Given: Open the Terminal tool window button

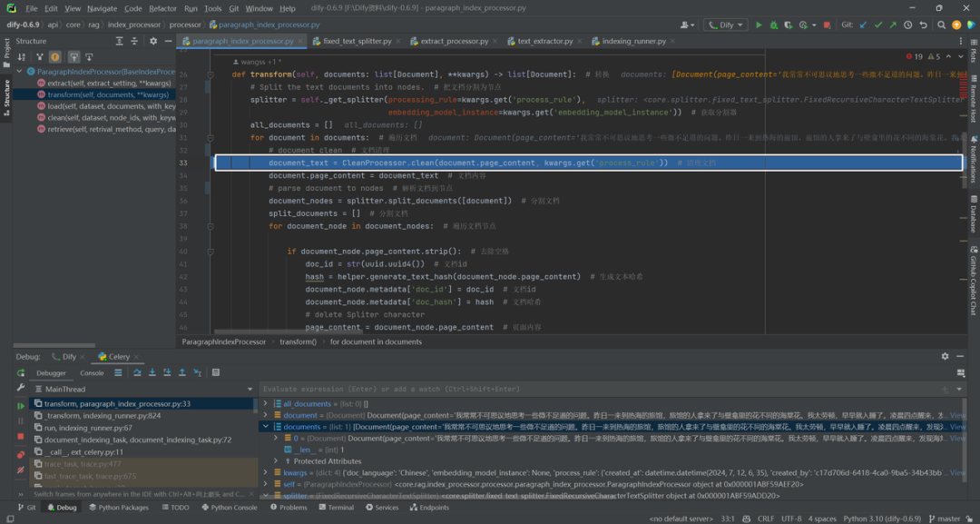Looking at the screenshot, I should (336, 507).
